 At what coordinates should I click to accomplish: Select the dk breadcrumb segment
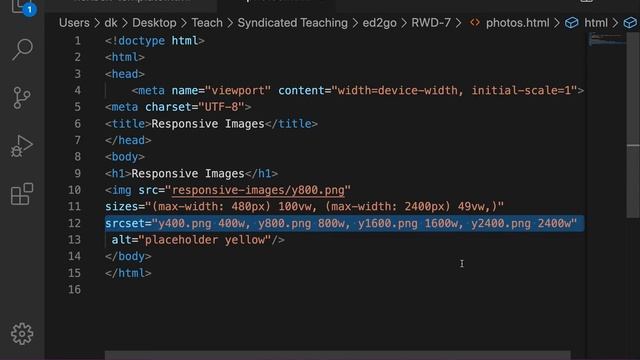(x=111, y=23)
